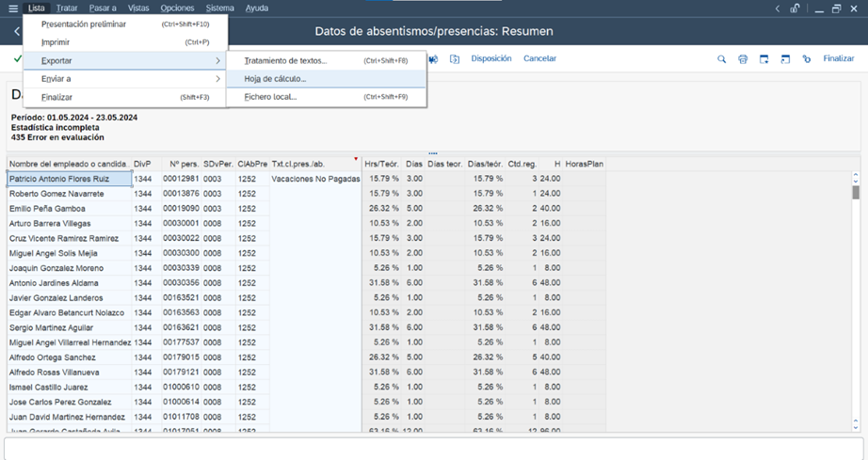Click the icon left of Disposición

(454, 59)
